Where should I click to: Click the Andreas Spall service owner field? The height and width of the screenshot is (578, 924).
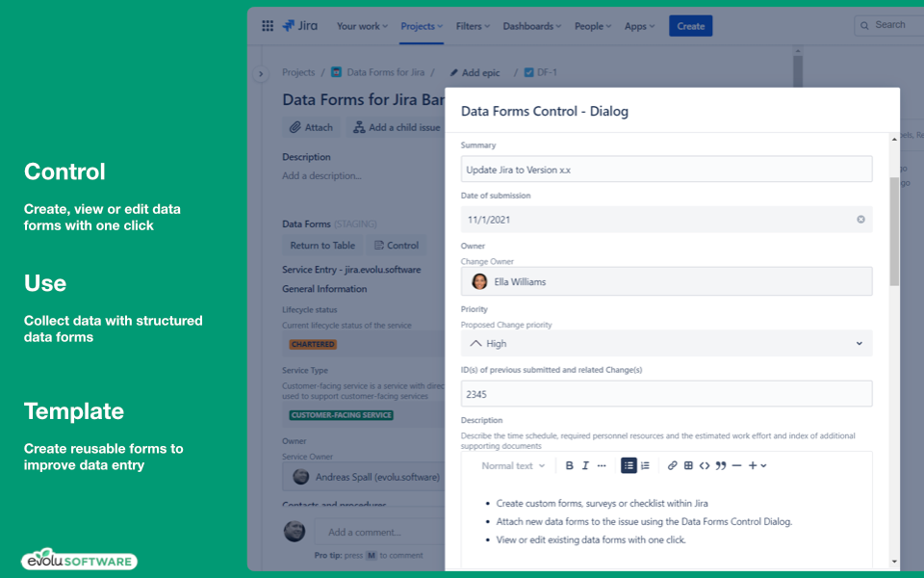[x=364, y=477]
